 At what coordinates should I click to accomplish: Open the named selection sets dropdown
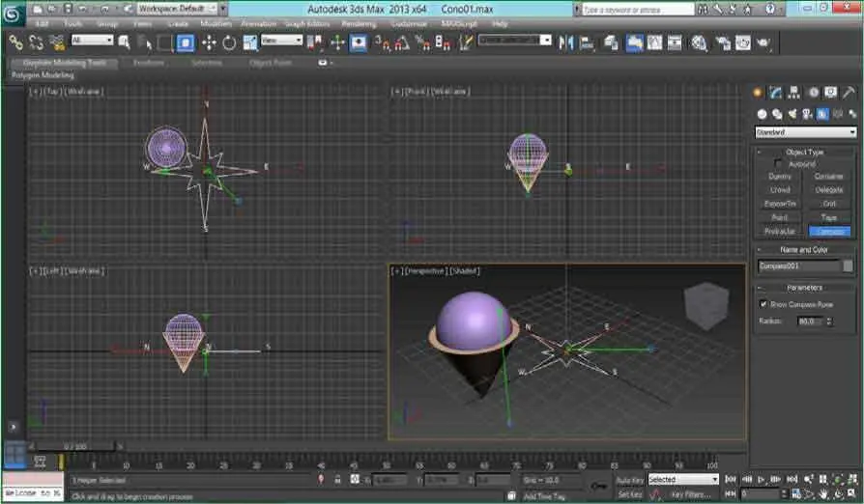pyautogui.click(x=515, y=41)
